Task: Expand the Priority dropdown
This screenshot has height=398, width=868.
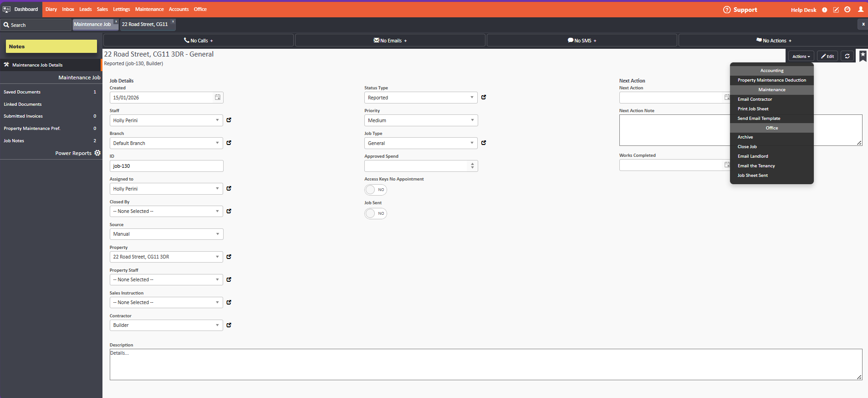Action: click(421, 120)
